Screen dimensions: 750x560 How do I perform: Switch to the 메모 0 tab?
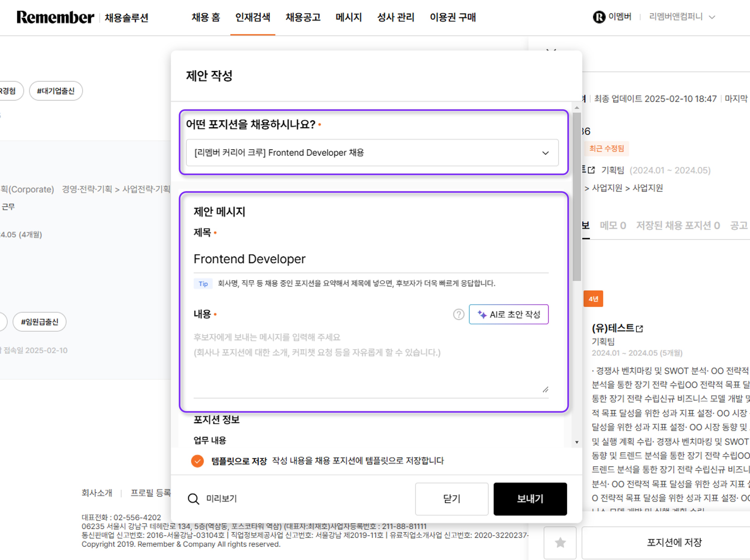(613, 225)
